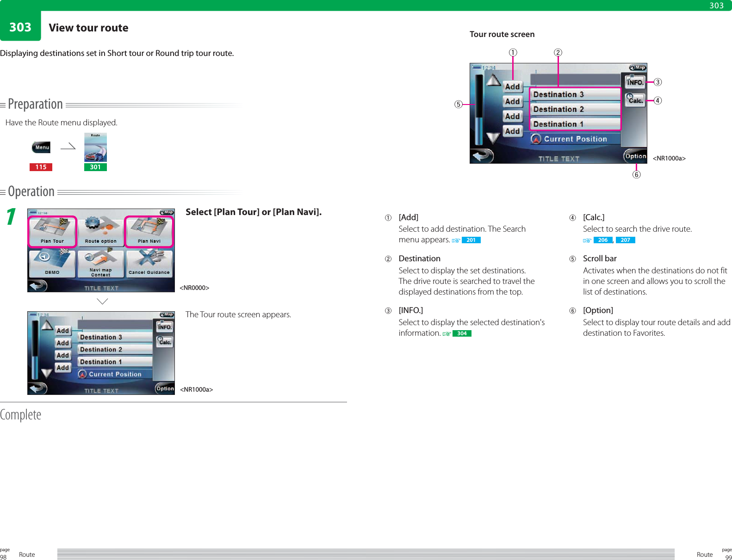This screenshot has height=560, width=732.
Task: Select Route option icon in Route menu
Action: point(101,232)
